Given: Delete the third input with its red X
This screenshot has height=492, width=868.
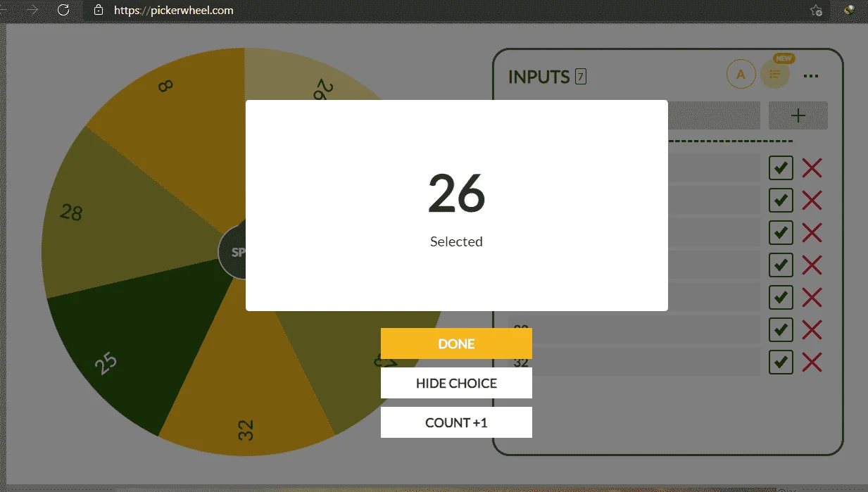Looking at the screenshot, I should (812, 233).
